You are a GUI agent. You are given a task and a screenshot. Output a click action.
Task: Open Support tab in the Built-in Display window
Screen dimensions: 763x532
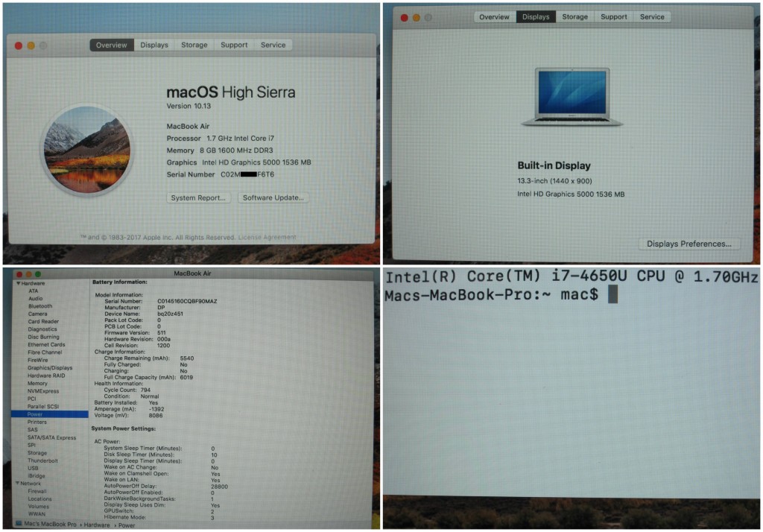coord(614,16)
